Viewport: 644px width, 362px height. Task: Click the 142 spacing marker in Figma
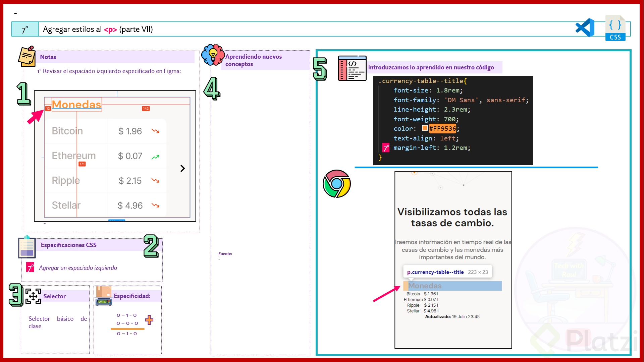[x=146, y=108]
